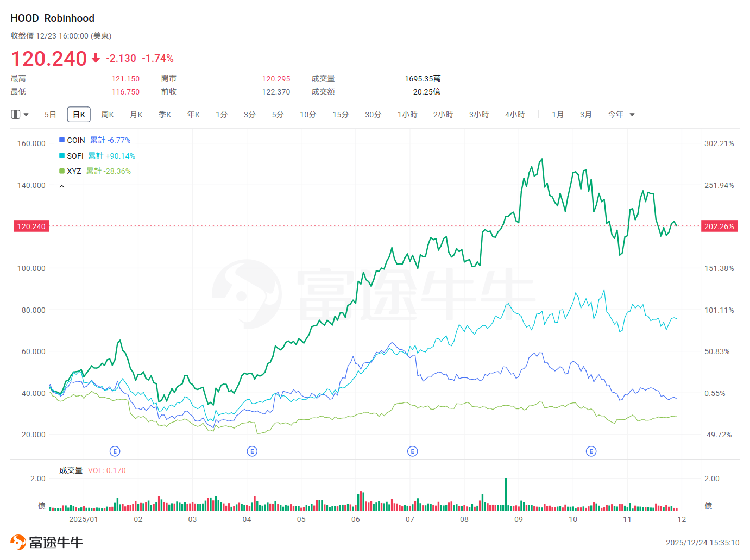Screen dimensions: 750x560
Task: Switch to the 周K weekly chart tab
Action: pos(108,115)
